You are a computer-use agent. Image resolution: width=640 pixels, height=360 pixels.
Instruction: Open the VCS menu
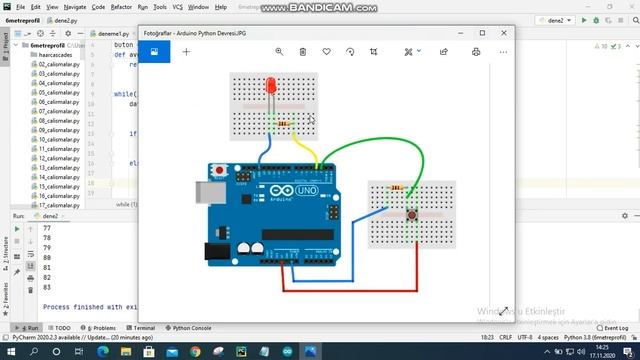click(178, 7)
